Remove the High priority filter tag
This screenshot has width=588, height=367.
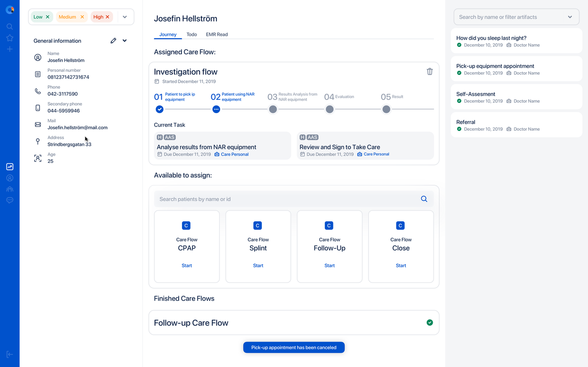click(x=107, y=17)
